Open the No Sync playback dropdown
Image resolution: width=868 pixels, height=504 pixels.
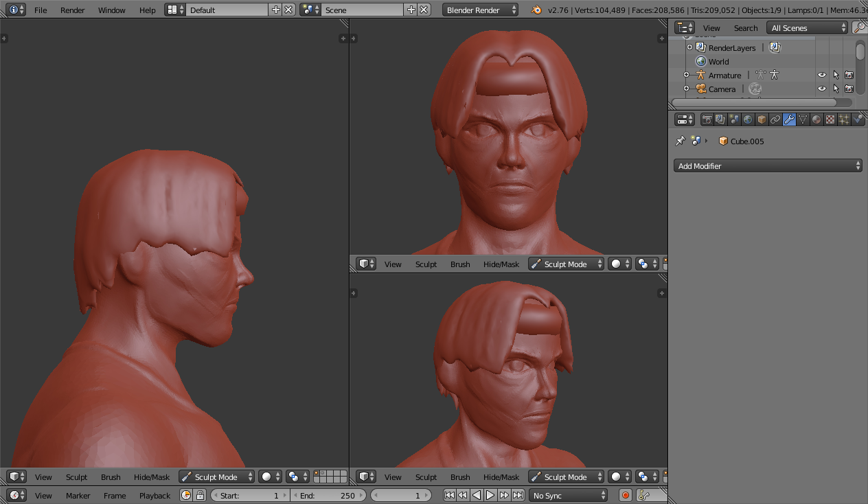[x=568, y=495]
